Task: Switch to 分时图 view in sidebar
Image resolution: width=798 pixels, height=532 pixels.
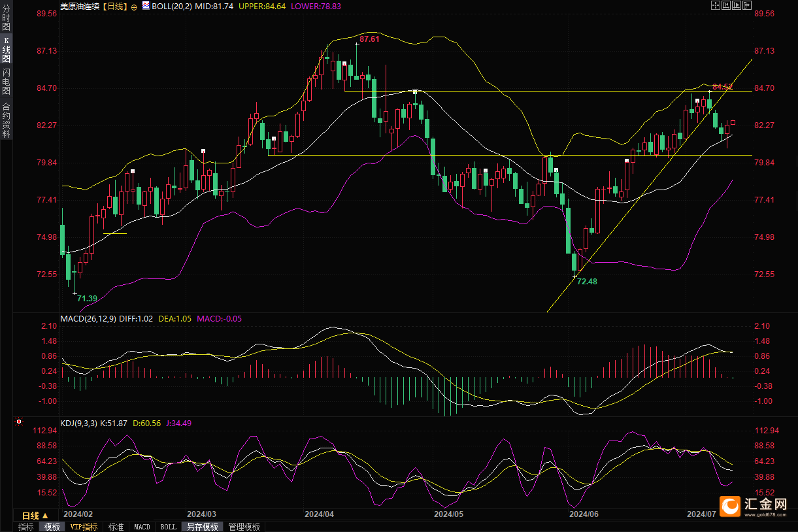Action: pos(6,18)
